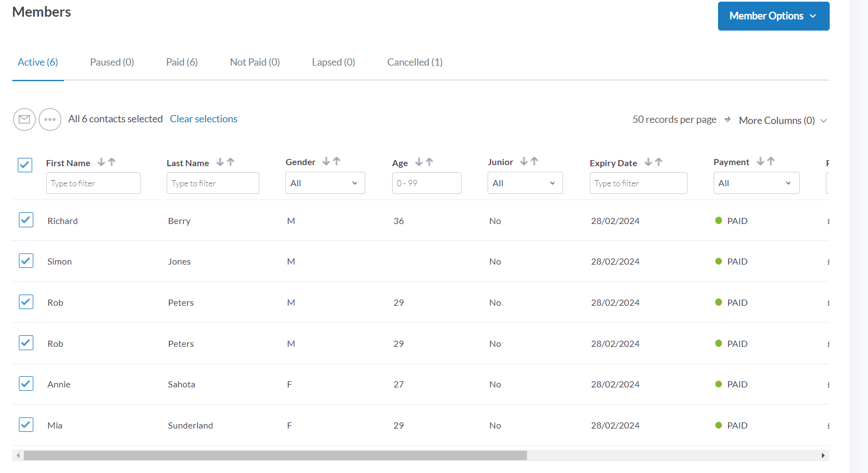Open the Gender filter dropdown
Viewport: 868px width, 473px height.
pyautogui.click(x=325, y=183)
